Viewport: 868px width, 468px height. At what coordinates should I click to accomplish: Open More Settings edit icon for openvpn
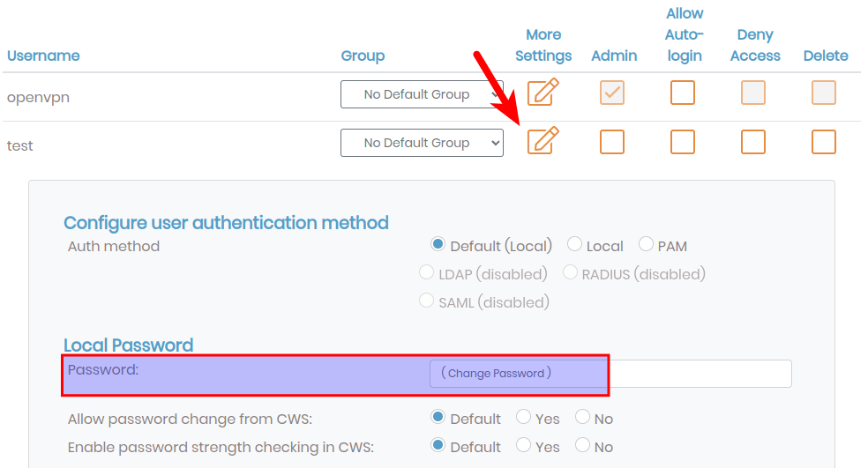point(543,93)
